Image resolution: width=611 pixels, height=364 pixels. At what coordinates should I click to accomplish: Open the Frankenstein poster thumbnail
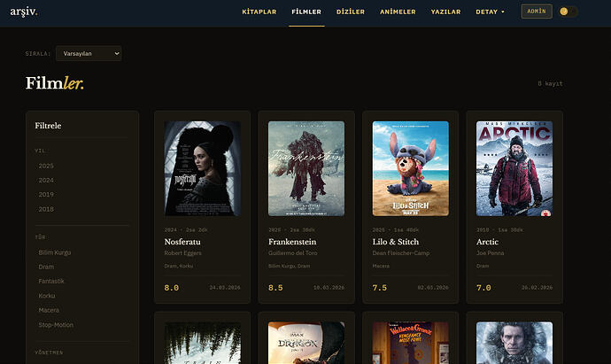[x=306, y=168]
